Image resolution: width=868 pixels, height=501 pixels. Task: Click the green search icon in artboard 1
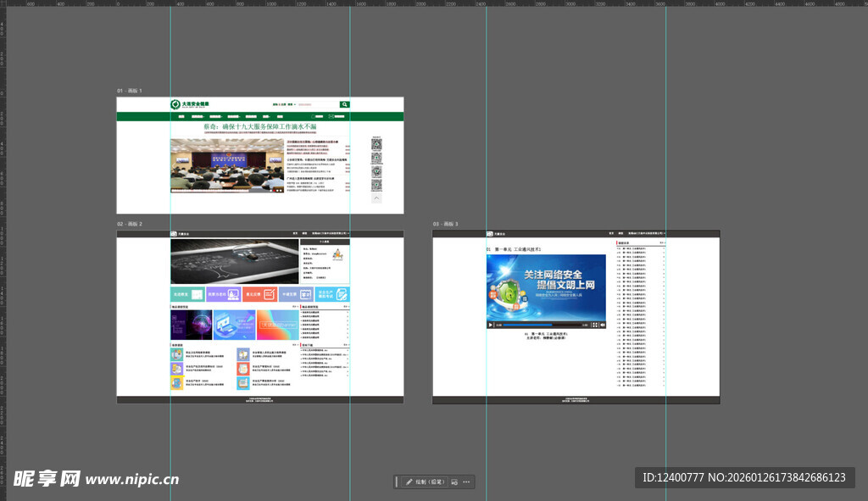pyautogui.click(x=344, y=104)
